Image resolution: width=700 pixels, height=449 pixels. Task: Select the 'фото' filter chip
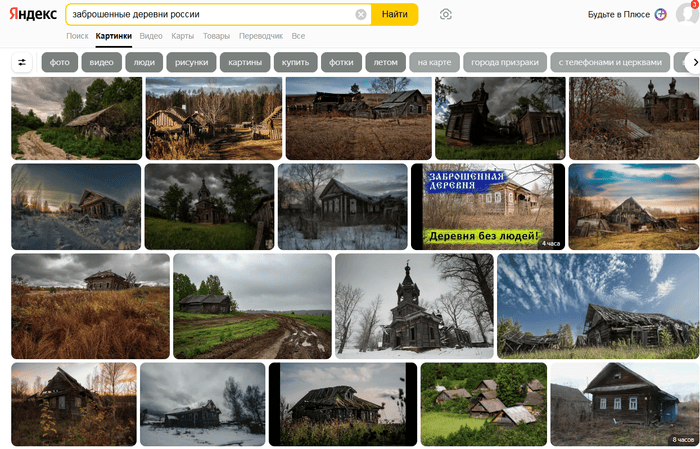pos(60,62)
